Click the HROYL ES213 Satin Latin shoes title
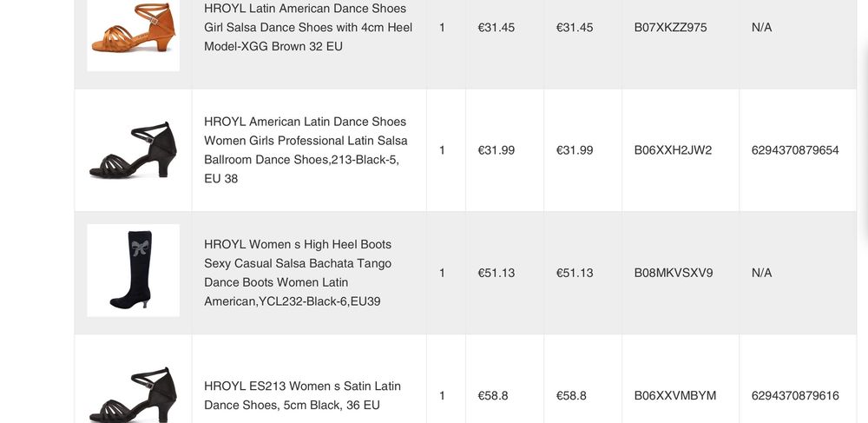Screen dimensions: 868x423 302,395
